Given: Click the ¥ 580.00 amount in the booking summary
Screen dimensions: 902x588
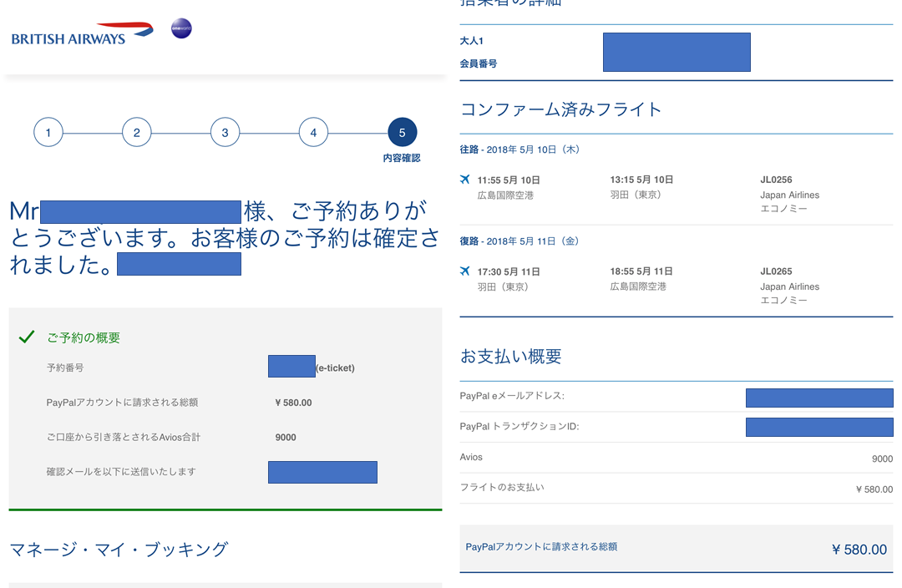Looking at the screenshot, I should [x=293, y=403].
